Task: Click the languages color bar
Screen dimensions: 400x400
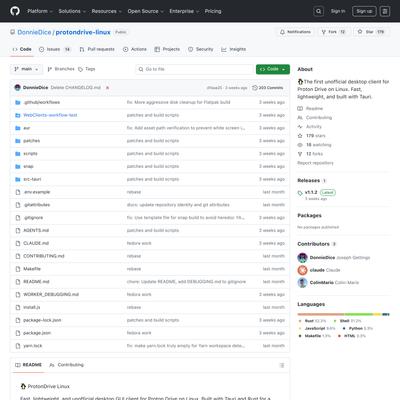Action: pyautogui.click(x=343, y=314)
